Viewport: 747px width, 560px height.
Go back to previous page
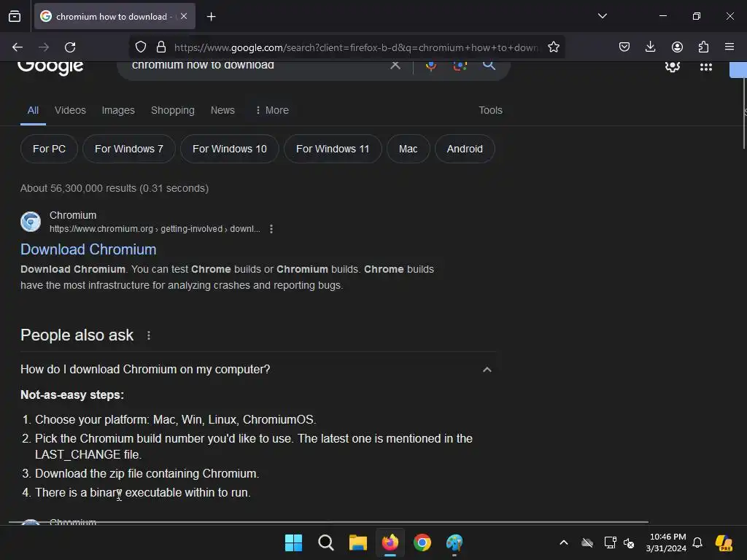[18, 47]
